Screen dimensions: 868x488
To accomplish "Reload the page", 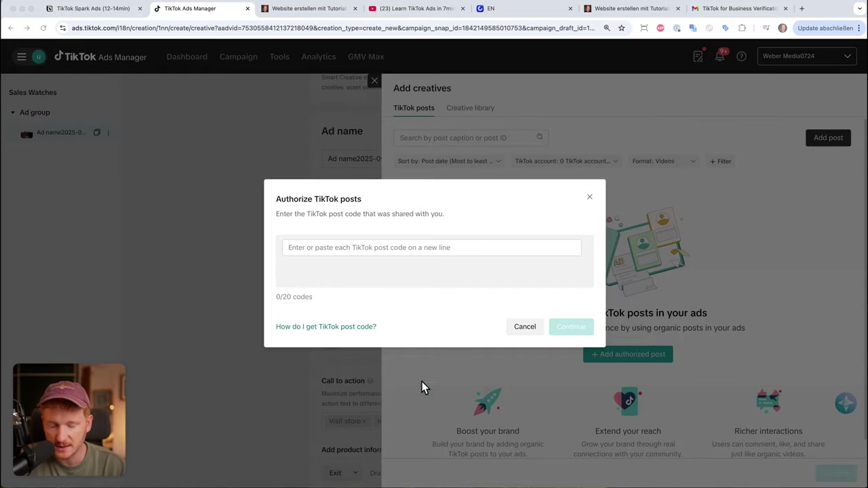I will pos(43,28).
